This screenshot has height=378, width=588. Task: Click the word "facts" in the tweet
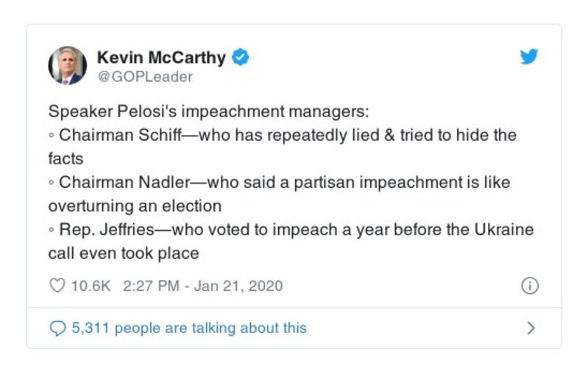point(66,158)
